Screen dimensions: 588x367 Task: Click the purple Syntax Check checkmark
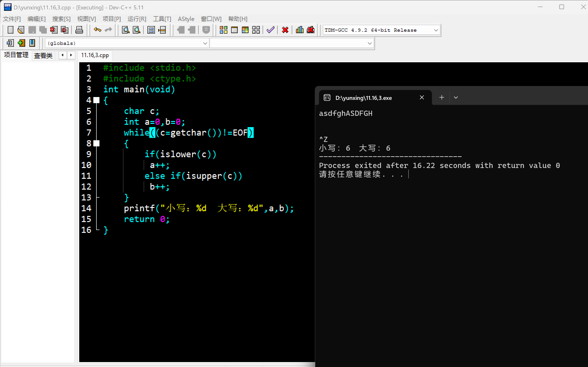click(x=270, y=30)
